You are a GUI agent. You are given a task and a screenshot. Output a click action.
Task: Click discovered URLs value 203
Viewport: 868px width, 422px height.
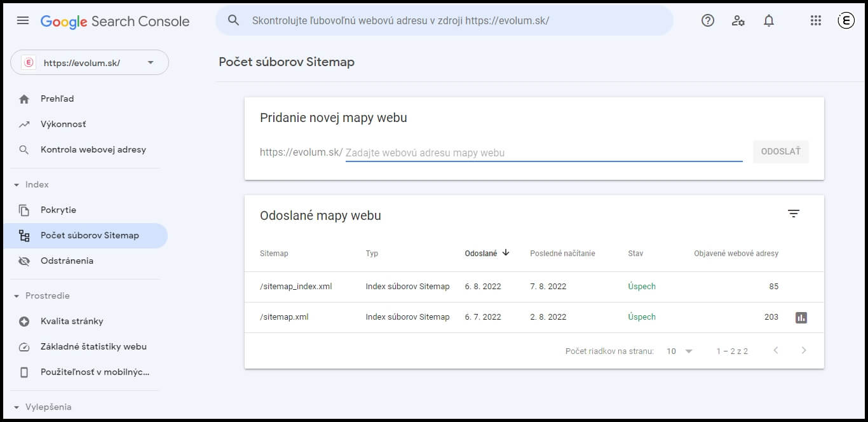point(771,317)
